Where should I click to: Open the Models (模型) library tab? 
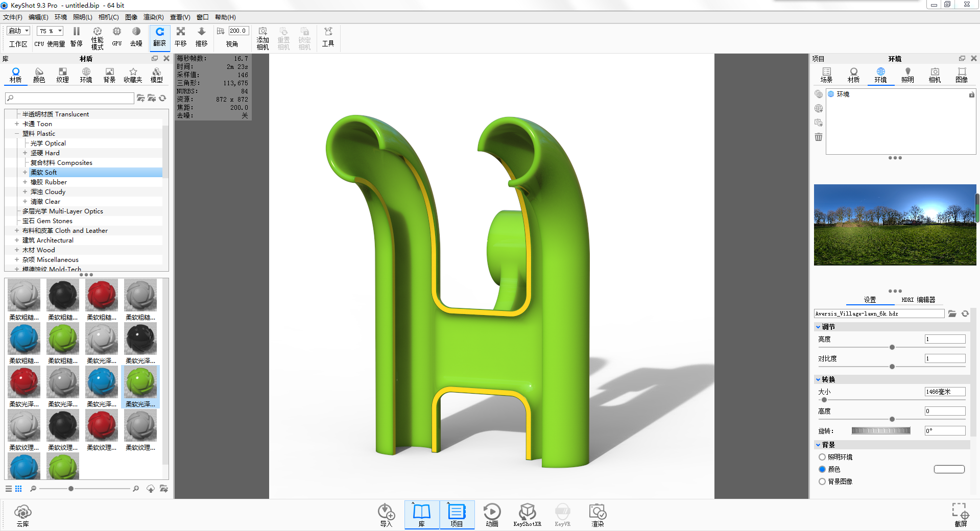157,75
